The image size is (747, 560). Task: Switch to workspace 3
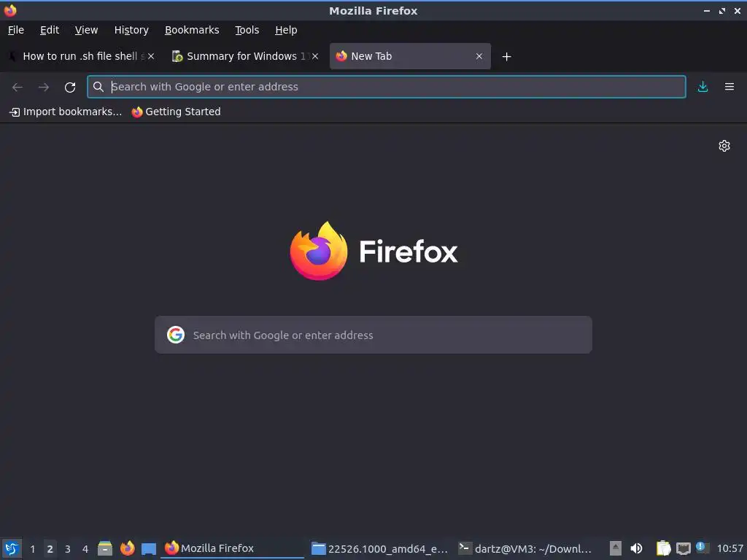pos(68,549)
